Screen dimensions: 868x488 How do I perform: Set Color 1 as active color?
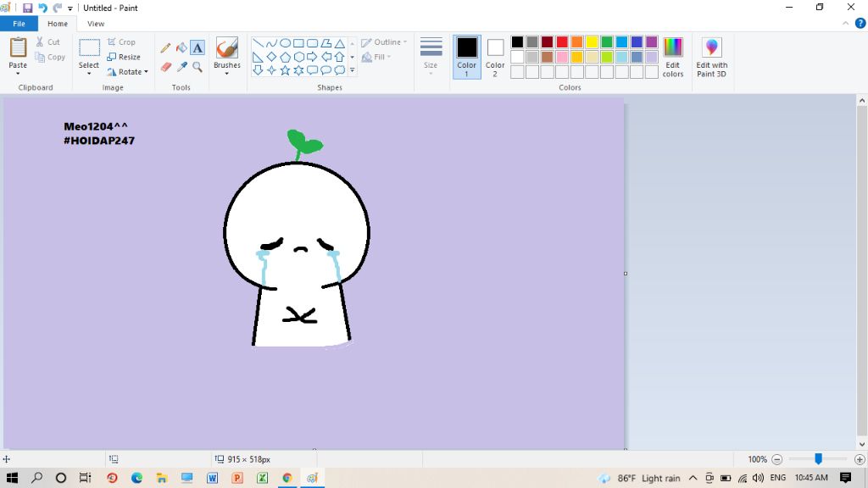click(x=467, y=56)
